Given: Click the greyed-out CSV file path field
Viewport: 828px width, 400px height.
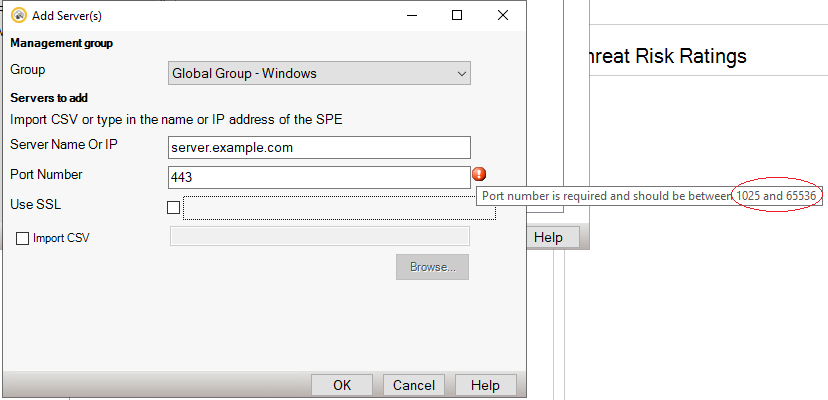Looking at the screenshot, I should pyautogui.click(x=320, y=236).
